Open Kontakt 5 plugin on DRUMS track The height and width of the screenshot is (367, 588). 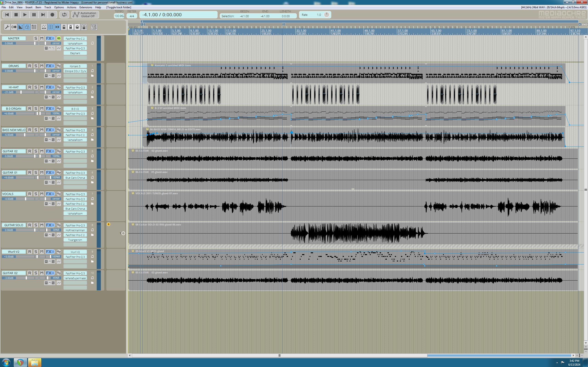coord(75,66)
